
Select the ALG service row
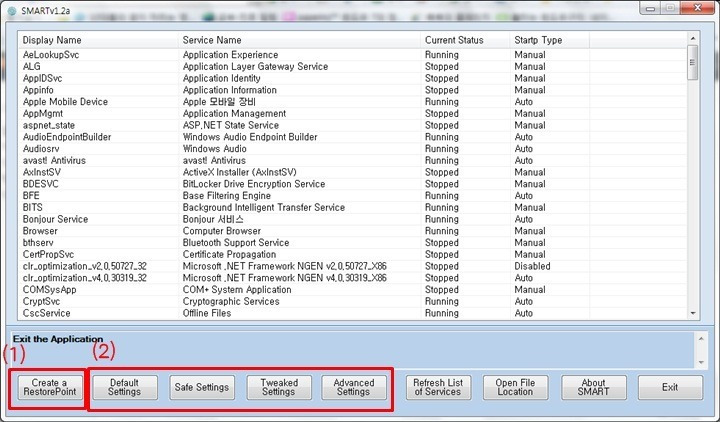click(352, 67)
